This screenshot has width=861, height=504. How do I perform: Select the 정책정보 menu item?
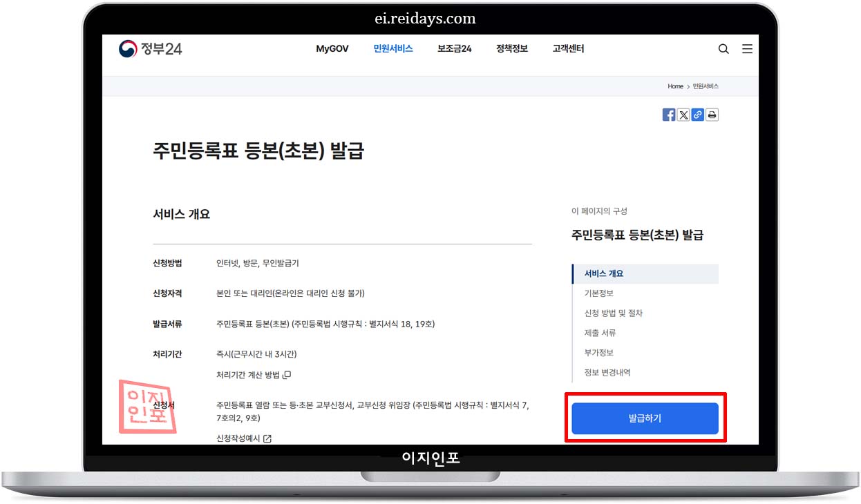coord(511,49)
